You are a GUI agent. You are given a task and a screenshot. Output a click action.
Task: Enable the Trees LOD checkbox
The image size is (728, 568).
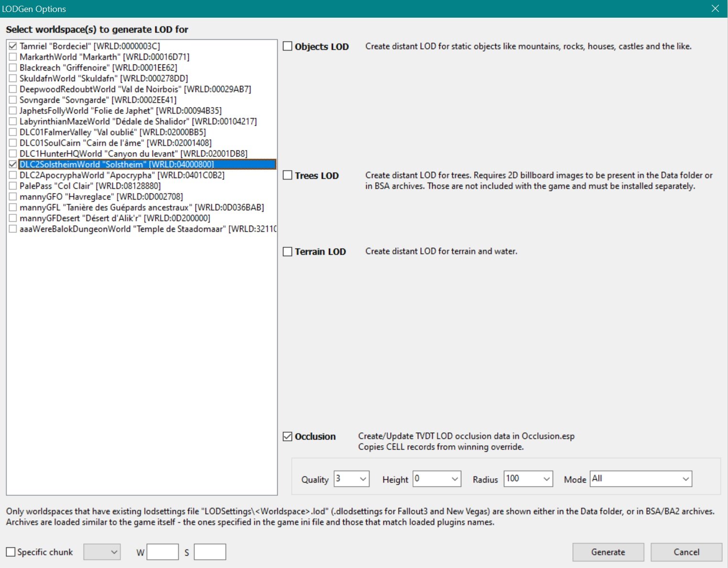click(288, 175)
